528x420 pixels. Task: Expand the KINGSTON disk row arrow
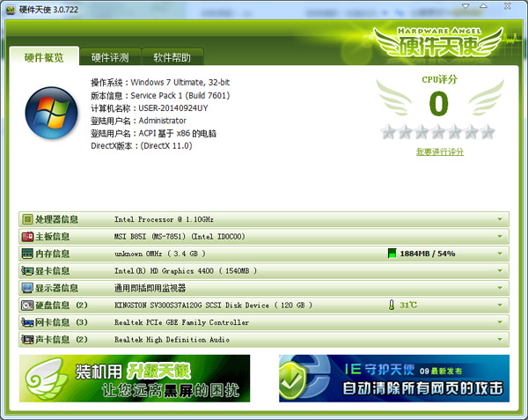coord(500,306)
